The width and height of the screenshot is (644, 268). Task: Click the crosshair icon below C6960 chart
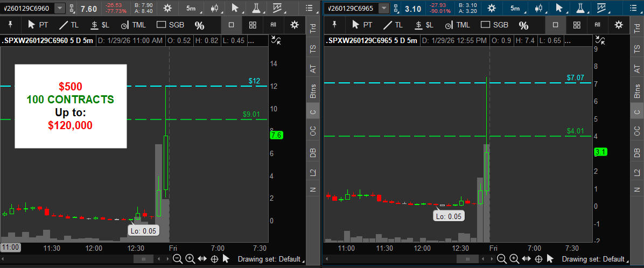214,259
